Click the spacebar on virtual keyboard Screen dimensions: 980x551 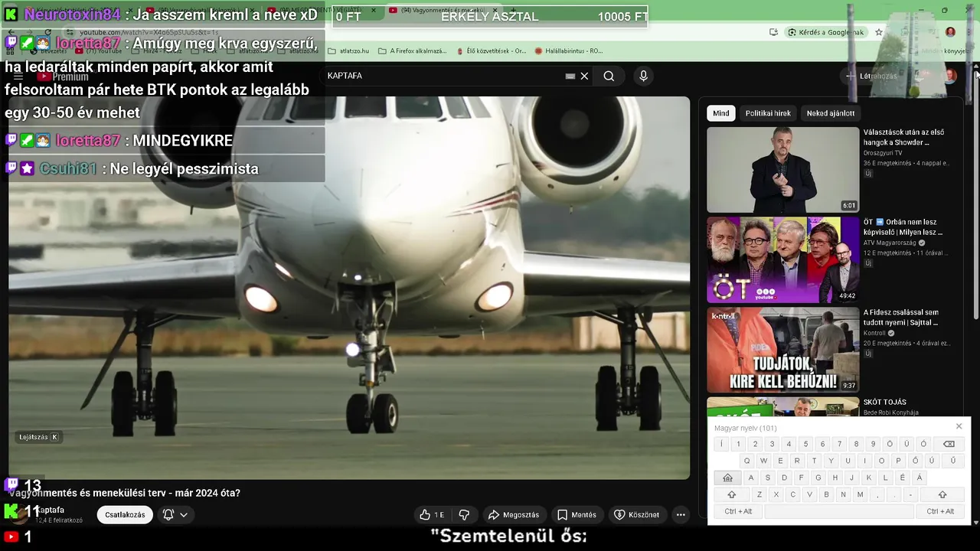[x=839, y=511]
